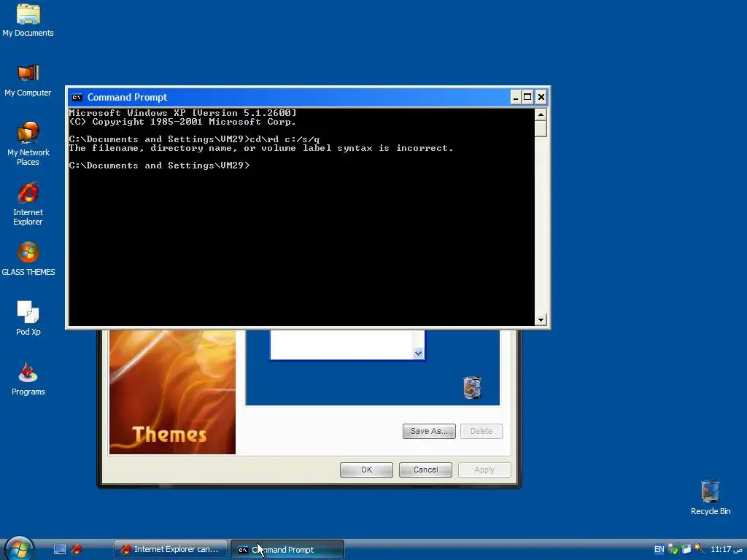Open Command Prompt window system menu icon
The image size is (747, 560).
[77, 97]
